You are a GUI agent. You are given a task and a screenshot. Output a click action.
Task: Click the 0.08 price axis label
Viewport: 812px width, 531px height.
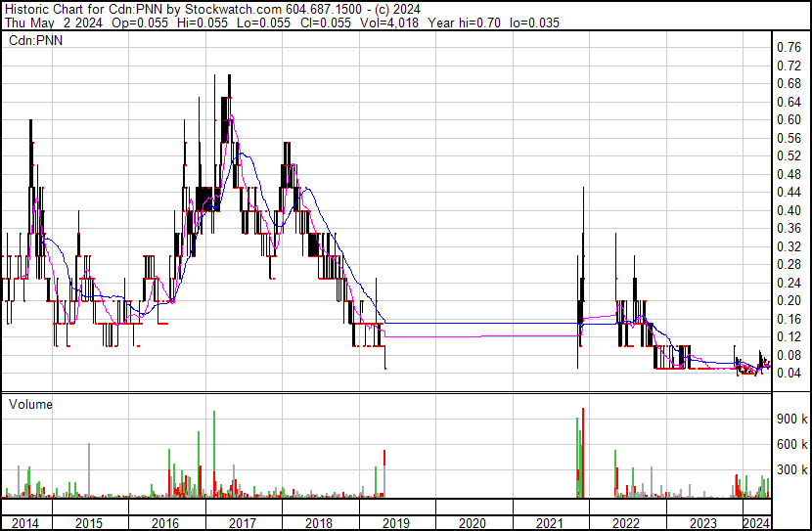[x=789, y=355]
